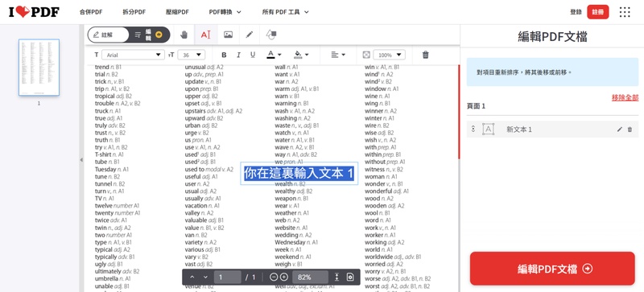
Task: Click the word 'vacation' in the document
Action: click(x=196, y=206)
